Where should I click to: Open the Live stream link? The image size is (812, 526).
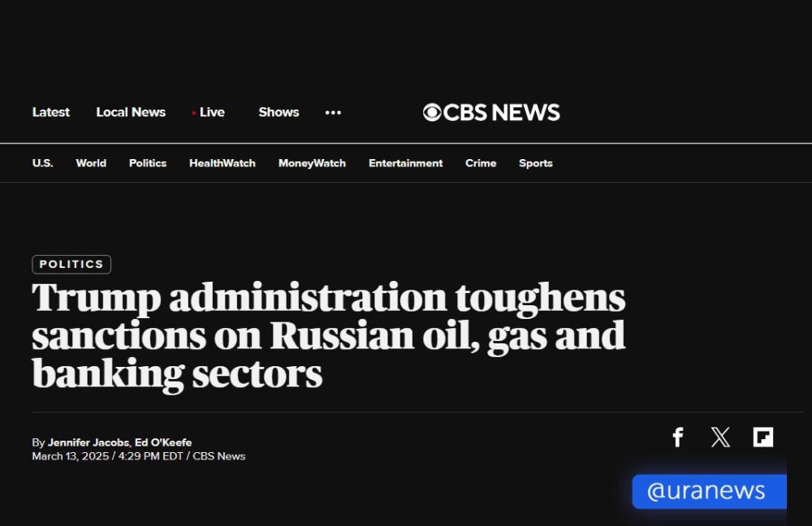212,112
